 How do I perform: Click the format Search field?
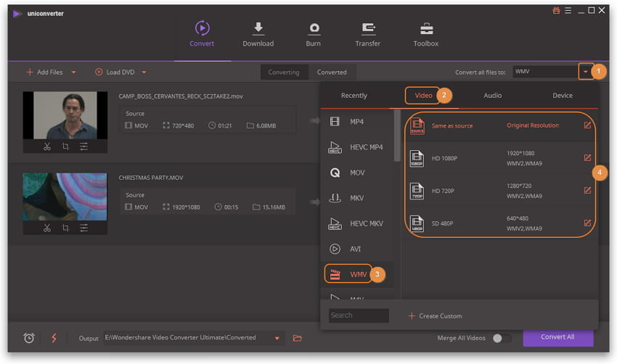pos(359,315)
